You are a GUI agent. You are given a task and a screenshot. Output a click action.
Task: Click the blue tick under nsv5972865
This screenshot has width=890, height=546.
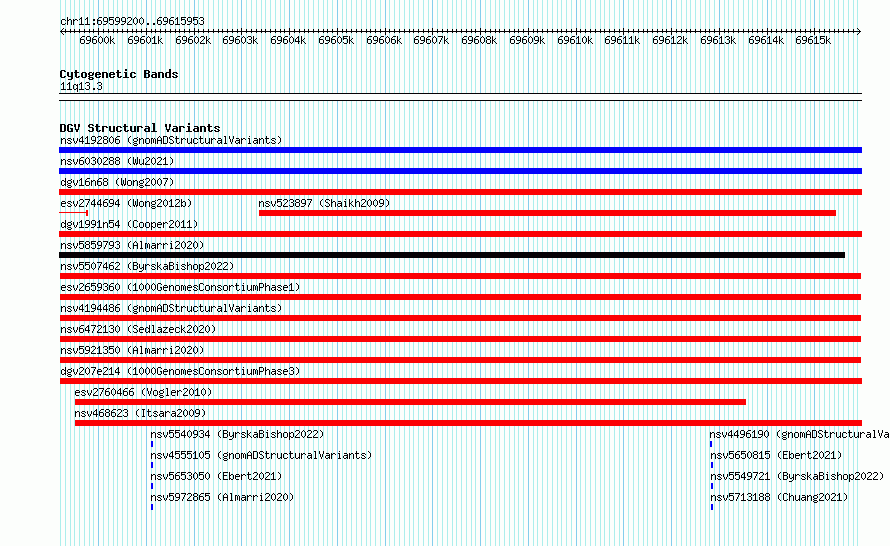click(152, 507)
